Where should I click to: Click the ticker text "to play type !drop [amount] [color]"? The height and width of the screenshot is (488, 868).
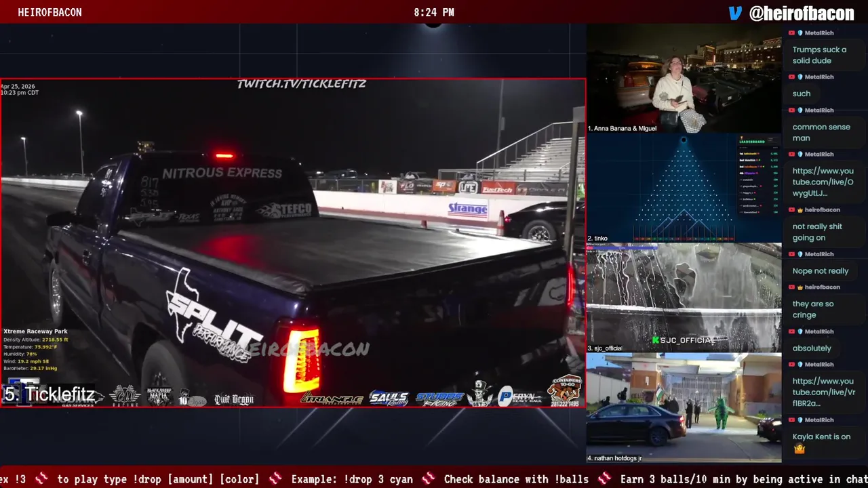[x=158, y=479]
